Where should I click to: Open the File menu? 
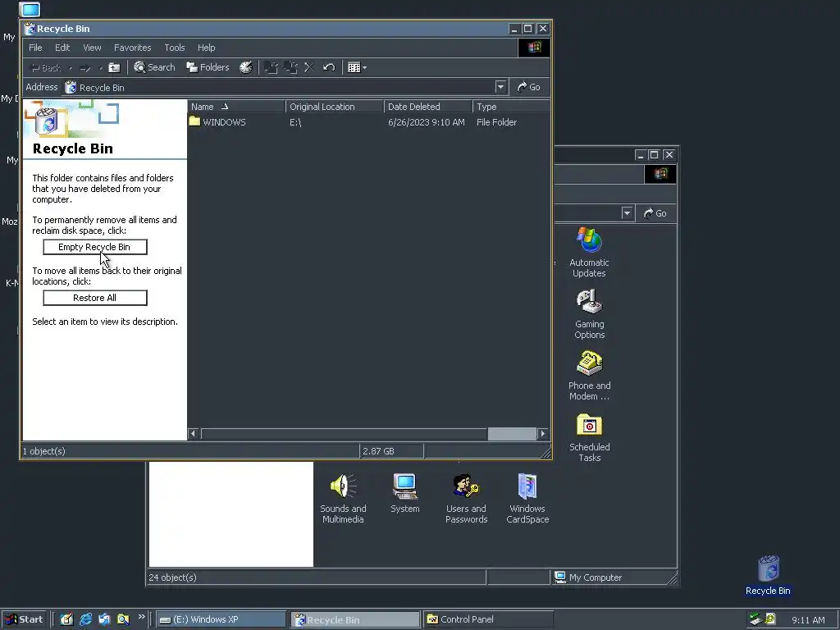click(x=35, y=48)
